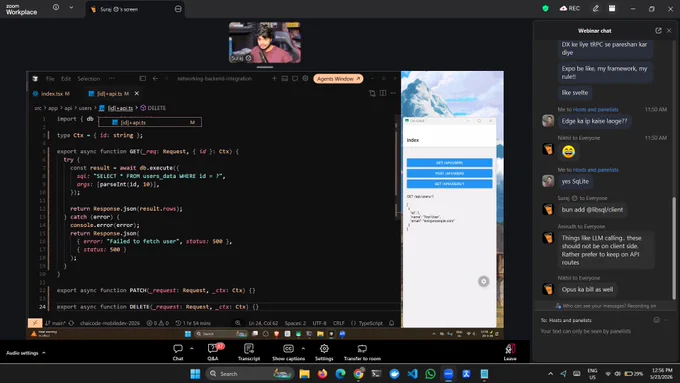
Task: Expand the chat options caret beside Chat
Action: pyautogui.click(x=192, y=348)
